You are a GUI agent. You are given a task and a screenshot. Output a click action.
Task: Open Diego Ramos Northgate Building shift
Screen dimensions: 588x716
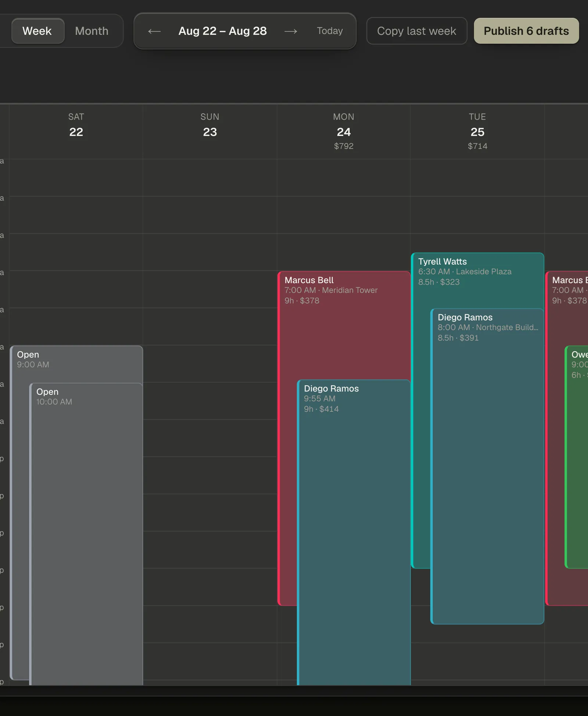click(487, 467)
